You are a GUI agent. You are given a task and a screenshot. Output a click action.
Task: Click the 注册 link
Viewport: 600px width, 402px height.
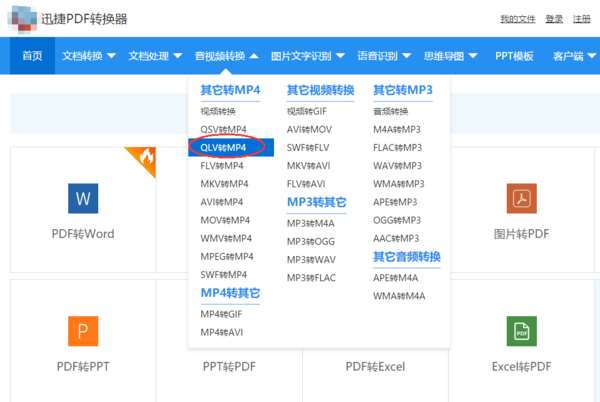(x=581, y=19)
